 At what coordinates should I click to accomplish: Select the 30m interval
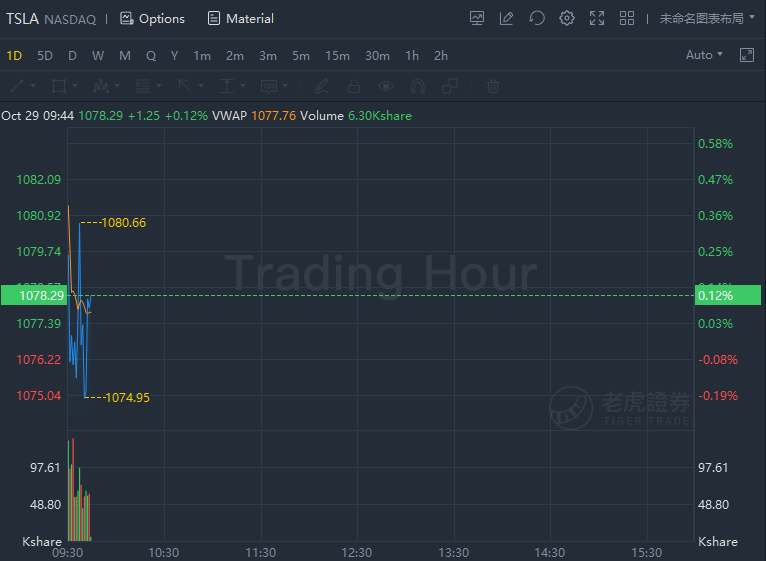[x=377, y=56]
